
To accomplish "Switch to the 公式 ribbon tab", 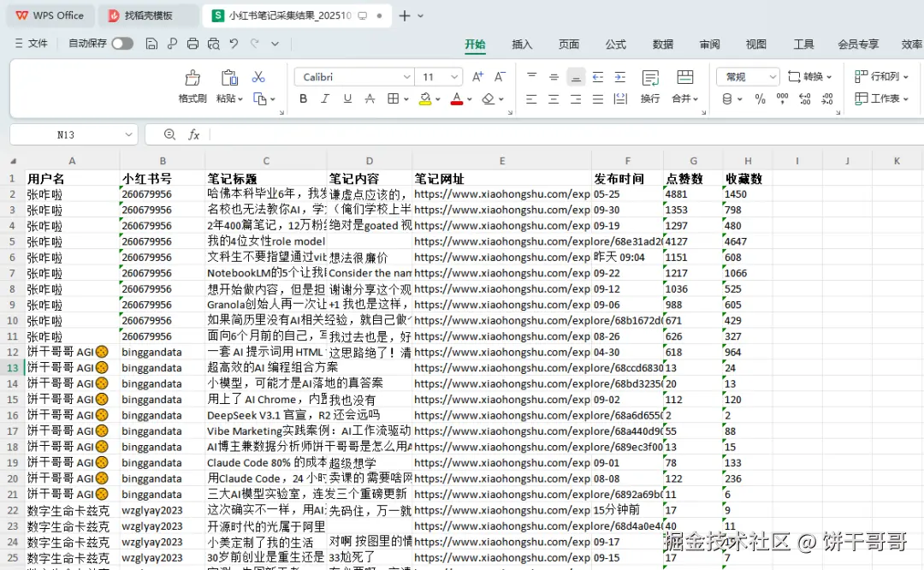I will (616, 45).
